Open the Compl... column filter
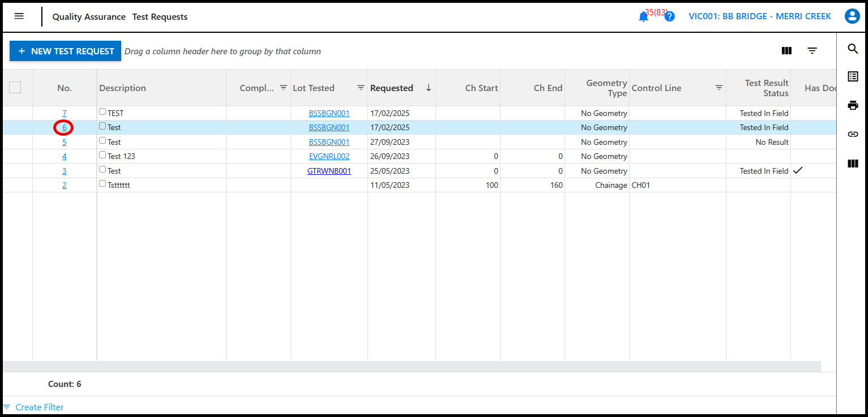868x417 pixels. [284, 88]
